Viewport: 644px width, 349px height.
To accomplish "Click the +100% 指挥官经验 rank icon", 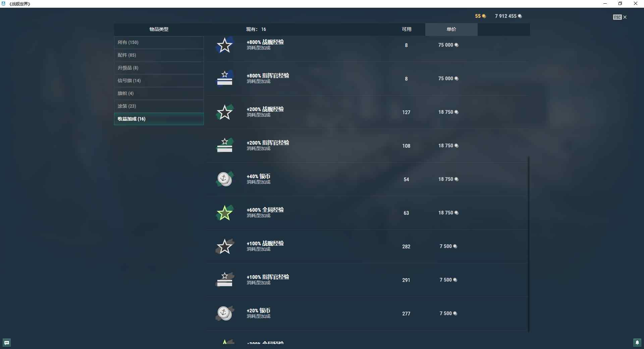I will tap(224, 280).
